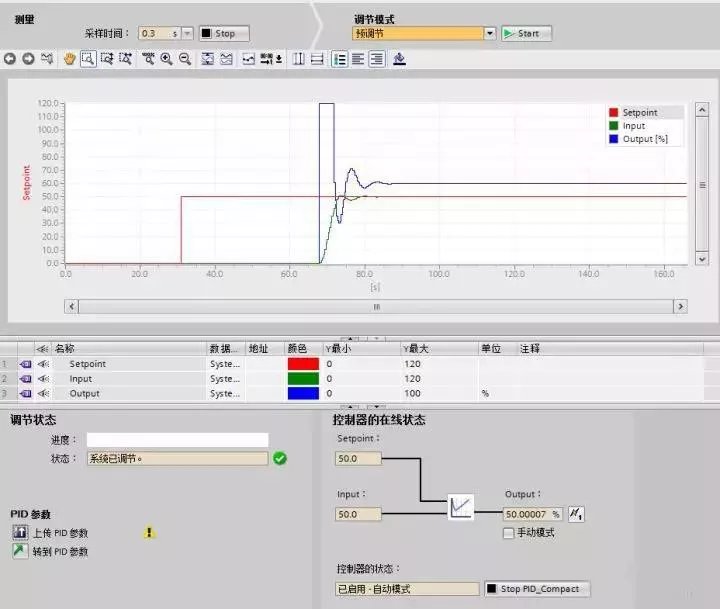This screenshot has height=609, width=720.
Task: Click the 颜色 column header
Action: (303, 349)
